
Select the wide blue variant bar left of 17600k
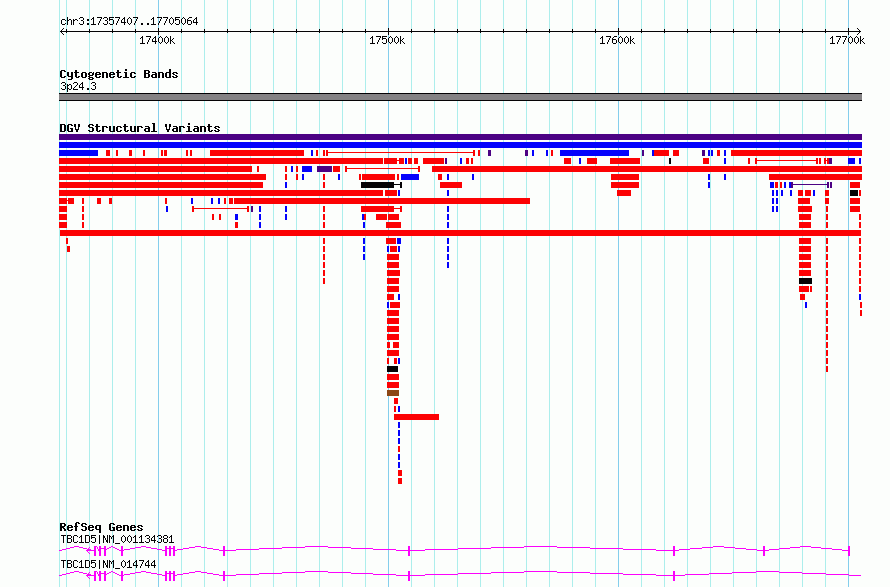tap(594, 153)
